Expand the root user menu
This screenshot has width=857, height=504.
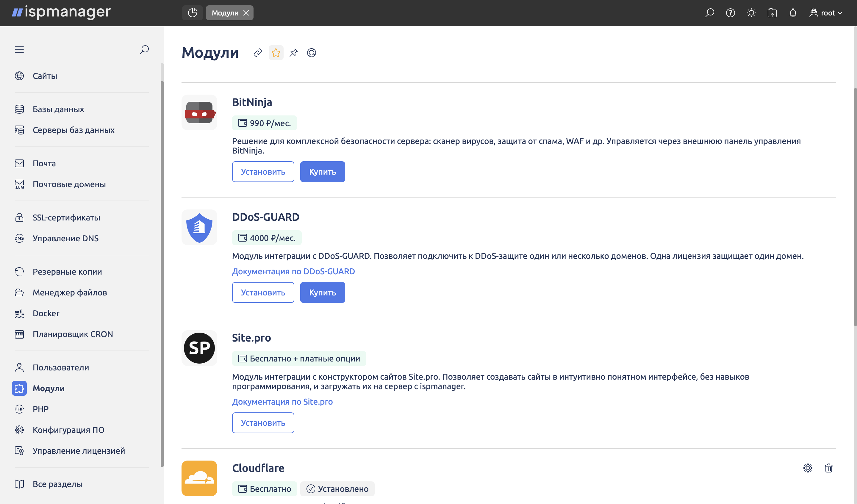tap(826, 13)
